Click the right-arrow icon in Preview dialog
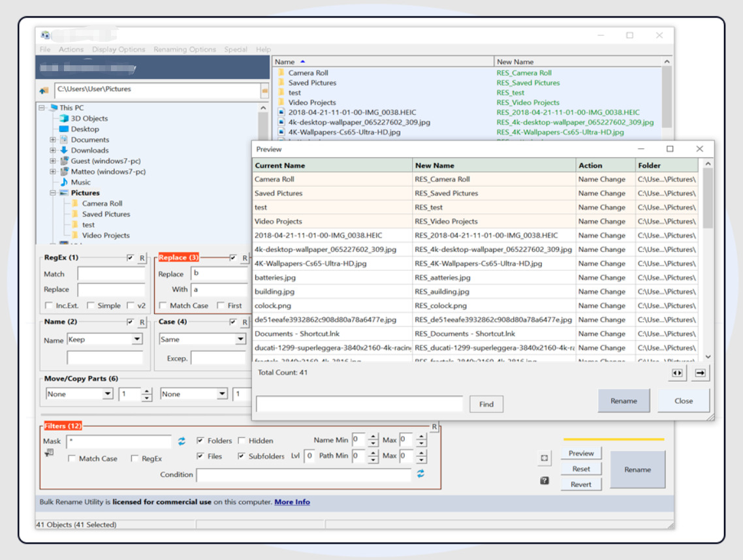This screenshot has height=560, width=743. pos(701,373)
